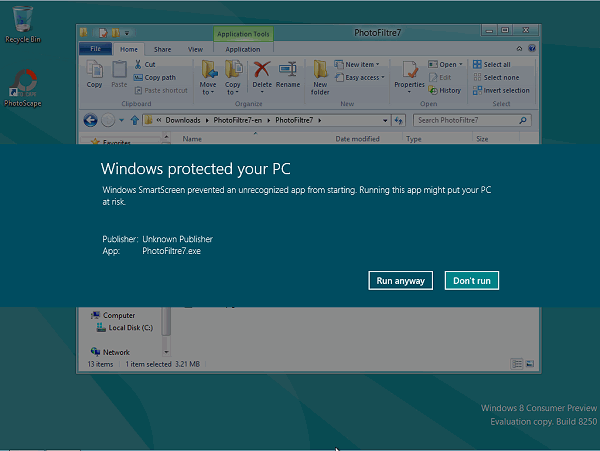
Task: Open the Recycle Bin desktop icon
Action: [x=23, y=25]
